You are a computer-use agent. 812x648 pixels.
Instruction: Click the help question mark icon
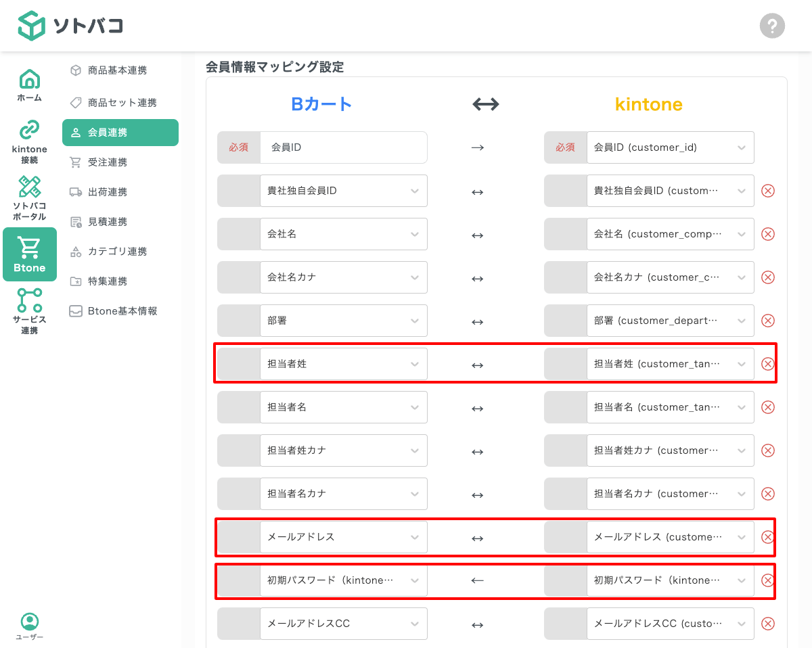tap(772, 26)
